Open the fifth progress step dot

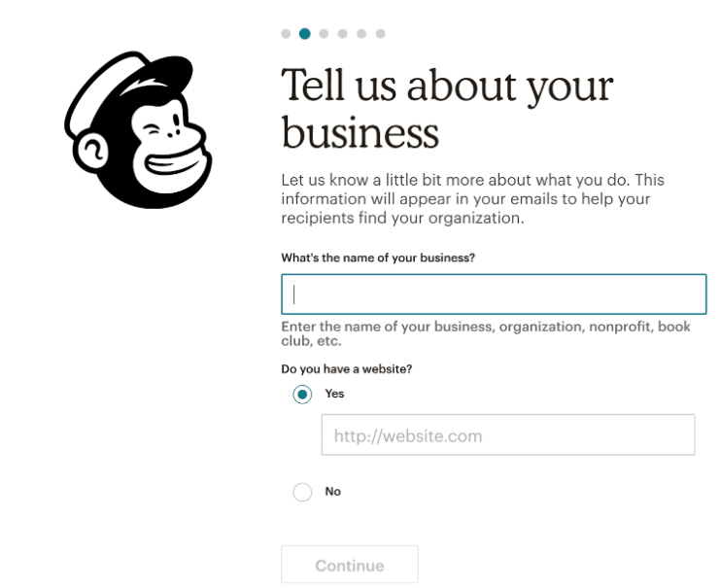pos(361,34)
